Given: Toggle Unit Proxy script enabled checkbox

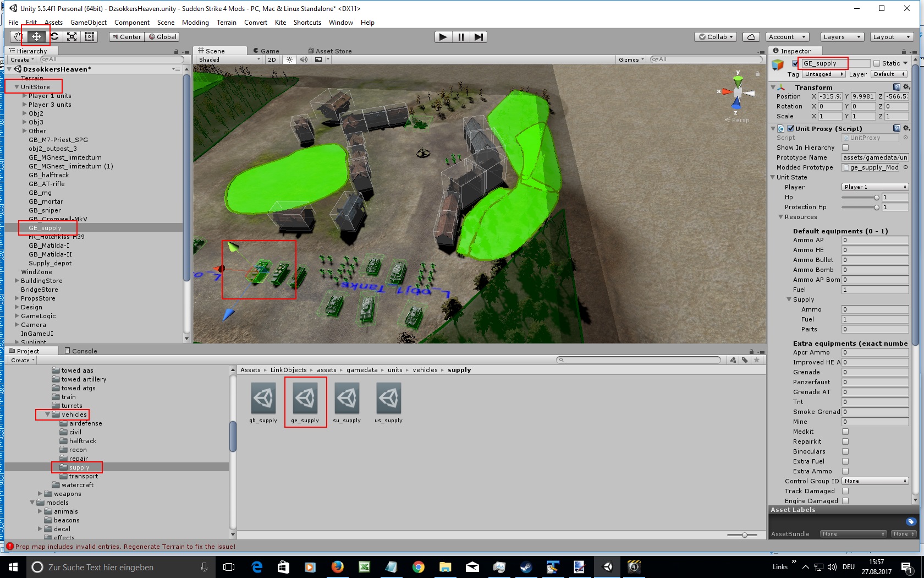Looking at the screenshot, I should click(x=790, y=128).
